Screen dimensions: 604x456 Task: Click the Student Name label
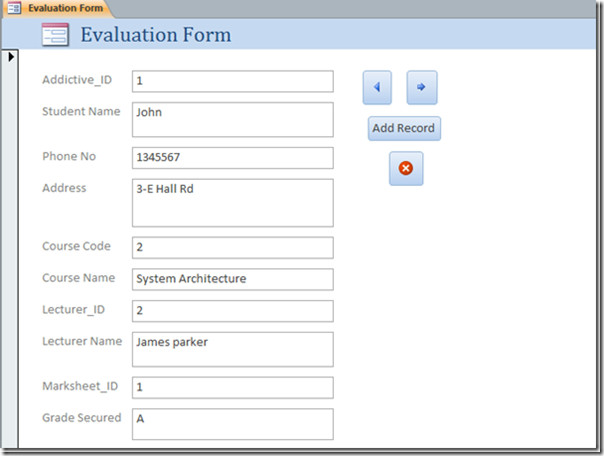81,111
